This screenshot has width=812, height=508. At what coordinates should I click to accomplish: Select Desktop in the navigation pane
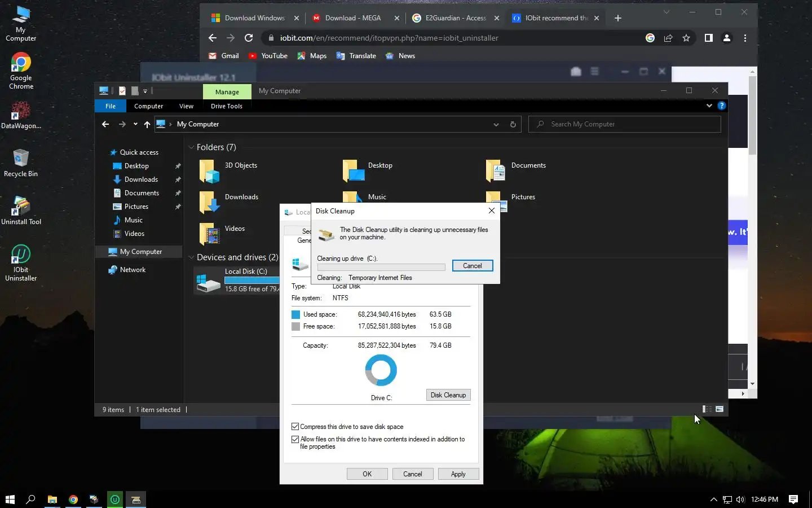coord(136,166)
